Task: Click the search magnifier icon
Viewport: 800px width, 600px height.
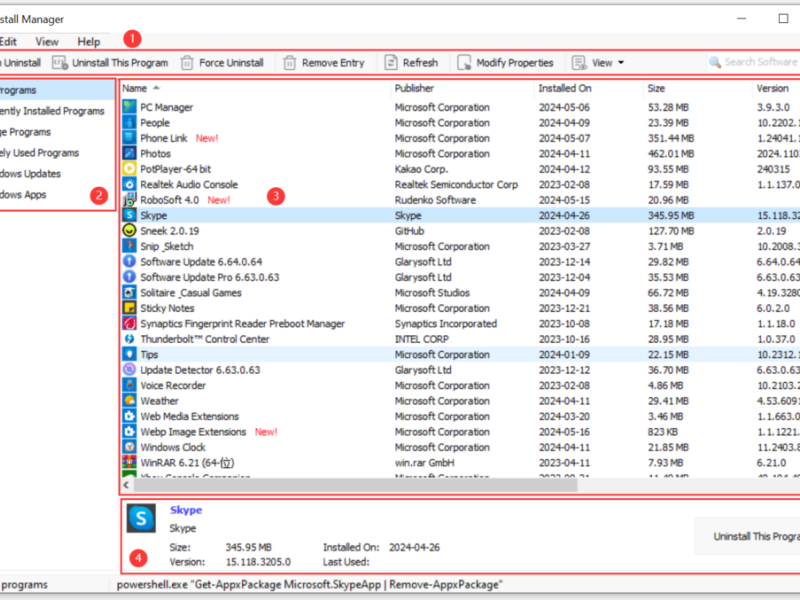Action: click(x=715, y=62)
